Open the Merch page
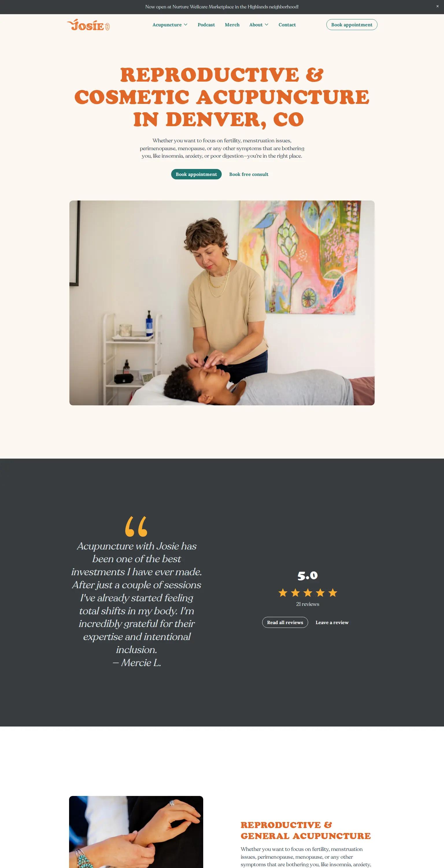444x868 pixels. click(x=232, y=25)
